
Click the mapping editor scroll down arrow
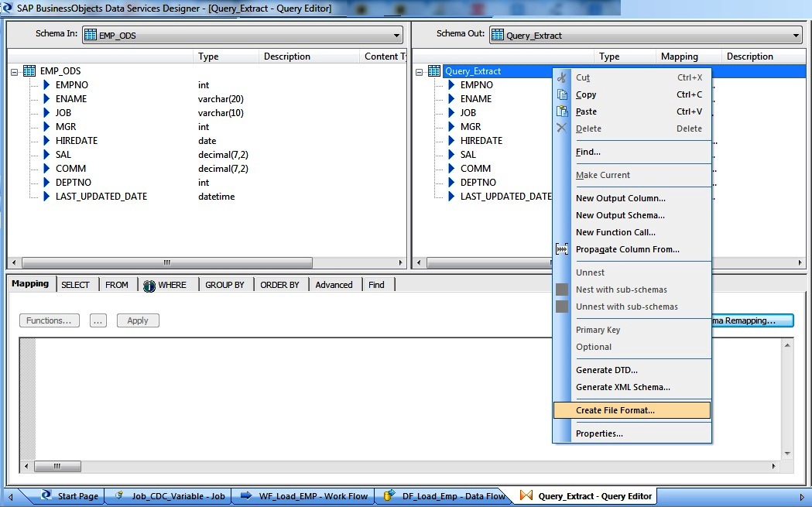[787, 453]
